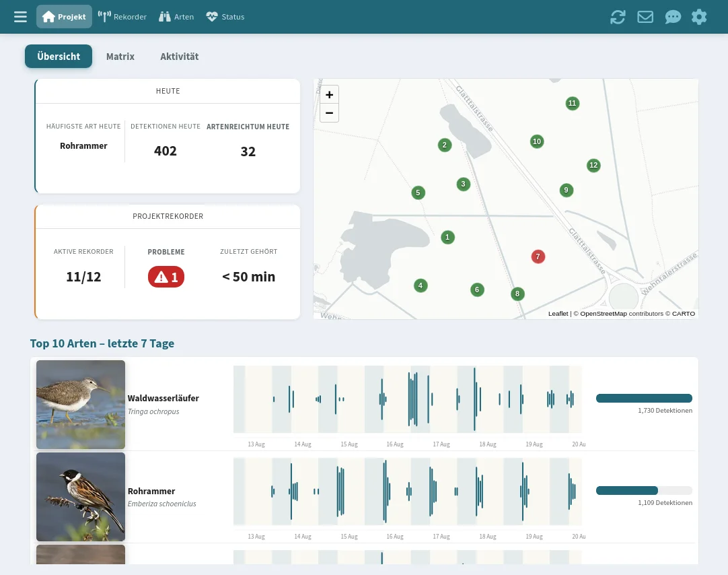The height and width of the screenshot is (575, 728).
Task: Open the Status section
Action: [x=225, y=17]
